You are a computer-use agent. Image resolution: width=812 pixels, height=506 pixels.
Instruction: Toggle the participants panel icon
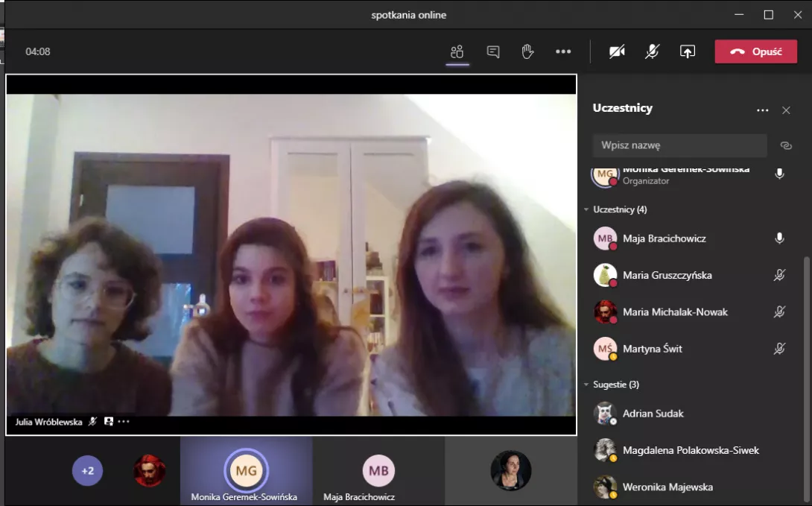[457, 51]
